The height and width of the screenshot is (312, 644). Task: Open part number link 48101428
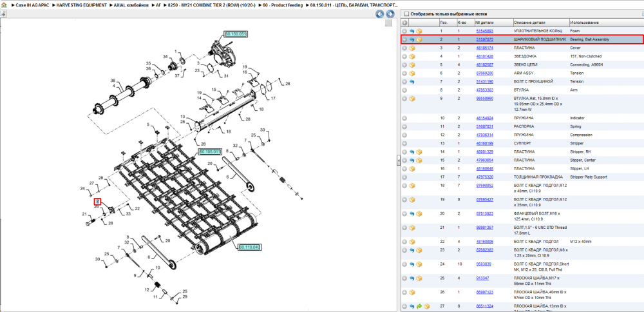coord(485,56)
